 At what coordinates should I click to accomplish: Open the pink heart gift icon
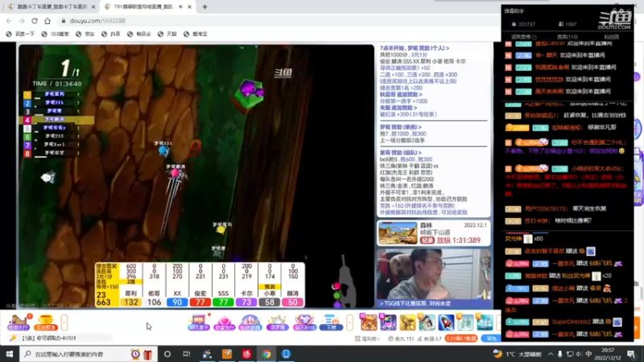coord(225,323)
